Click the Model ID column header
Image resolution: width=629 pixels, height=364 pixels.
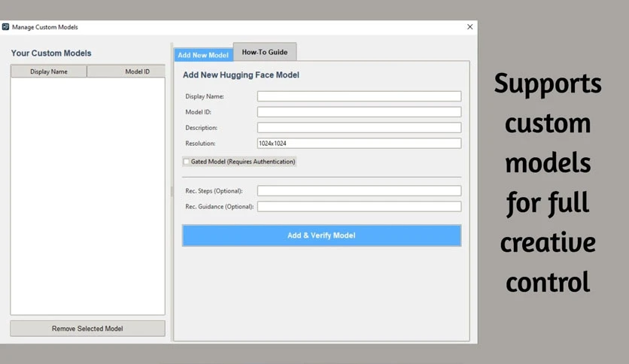point(126,71)
